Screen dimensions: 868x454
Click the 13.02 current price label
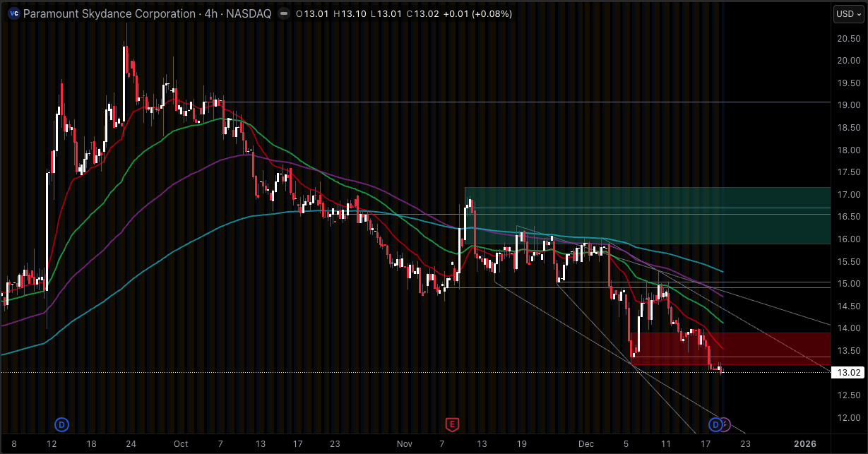847,371
